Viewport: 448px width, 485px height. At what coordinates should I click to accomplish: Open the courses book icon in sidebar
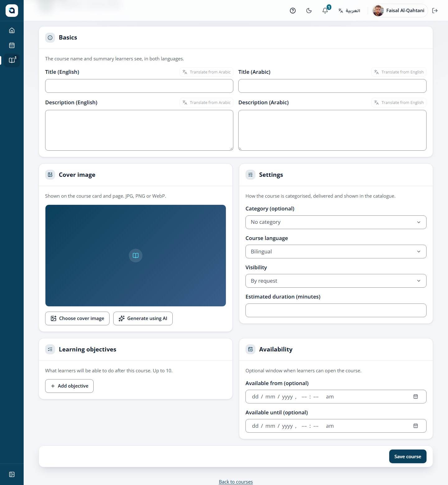point(12,60)
